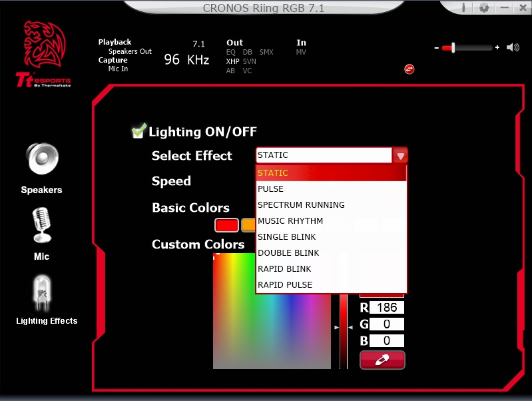Open the info (i) button
This screenshot has width=532, height=401.
(x=463, y=7)
